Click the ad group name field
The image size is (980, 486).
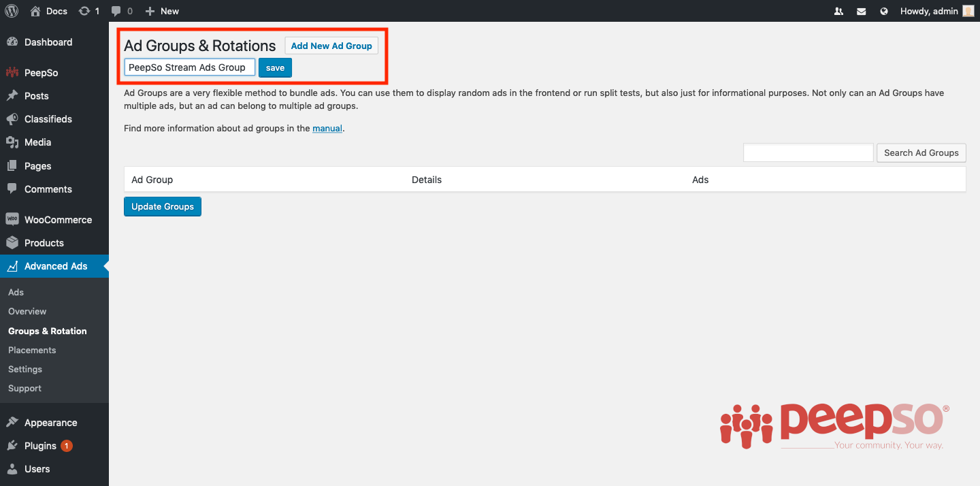190,67
